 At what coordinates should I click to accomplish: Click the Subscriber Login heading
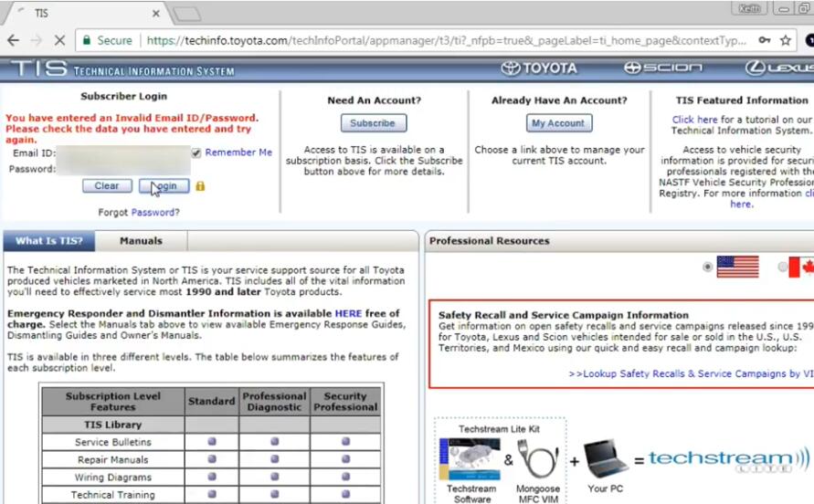click(x=124, y=96)
